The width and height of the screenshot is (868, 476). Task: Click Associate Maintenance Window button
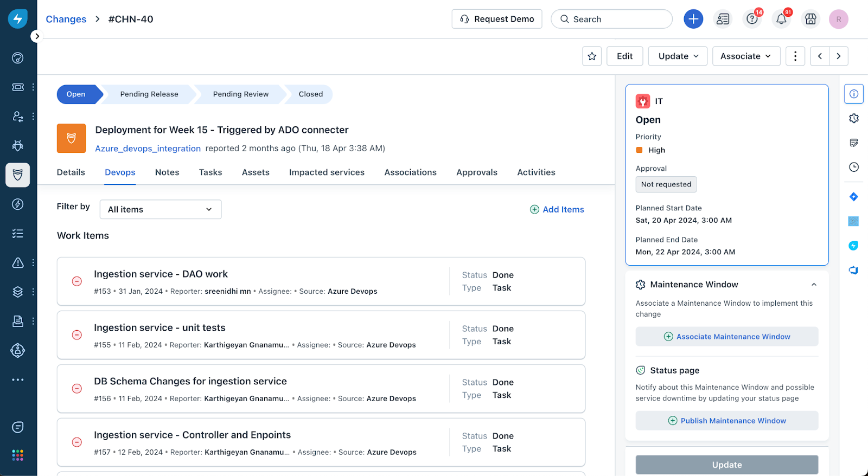point(727,337)
